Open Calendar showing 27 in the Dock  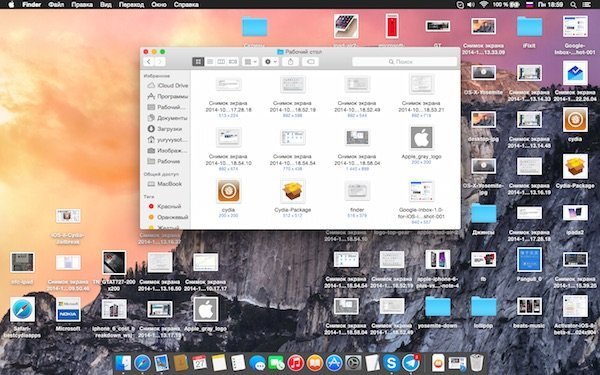pyautogui.click(x=200, y=363)
